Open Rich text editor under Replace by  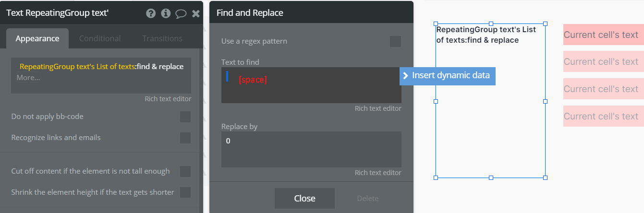click(x=378, y=173)
